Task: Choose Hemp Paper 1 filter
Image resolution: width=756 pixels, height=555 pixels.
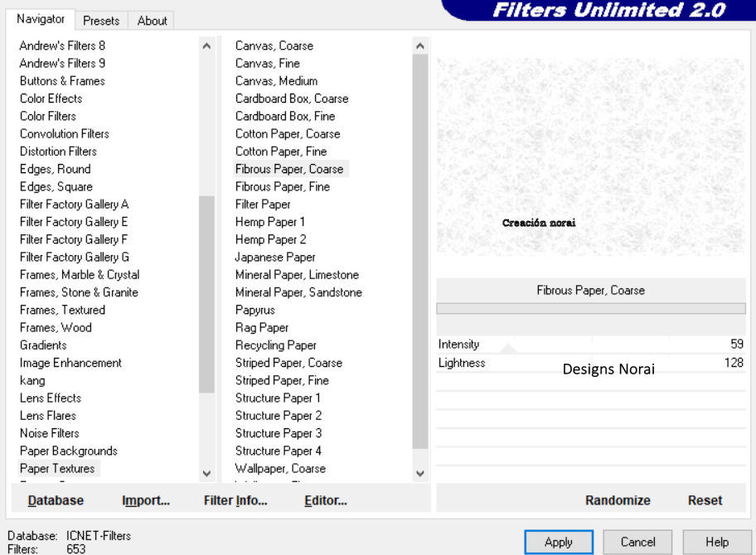Action: (270, 222)
